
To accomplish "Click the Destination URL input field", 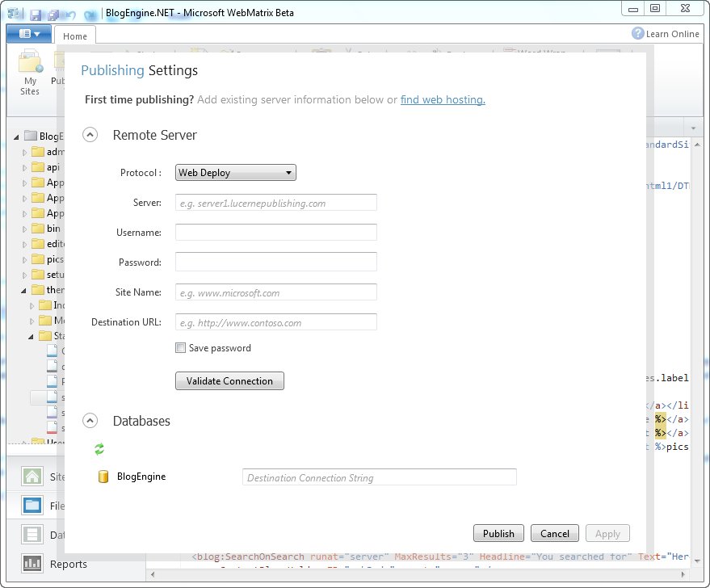I will pos(276,321).
